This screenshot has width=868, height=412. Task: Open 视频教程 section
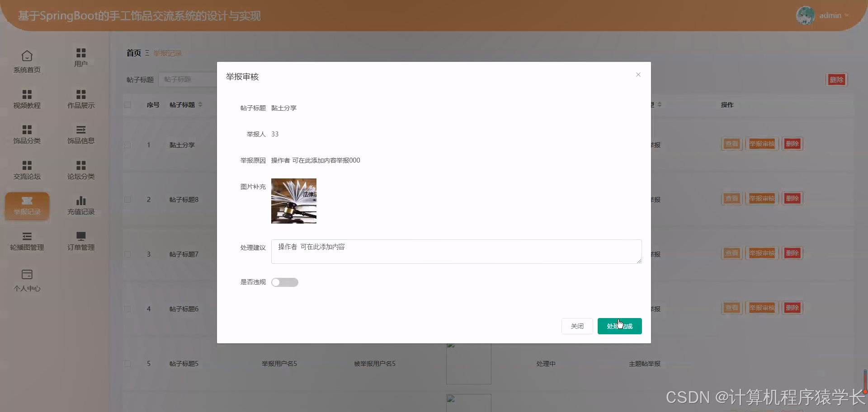[x=27, y=98]
